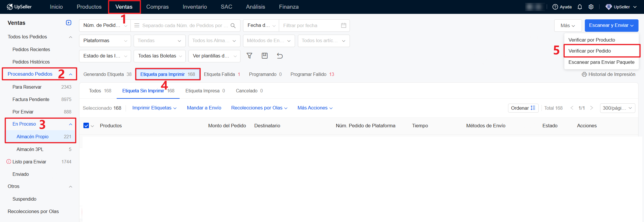The image size is (644, 222).
Task: Select Verificar por Pedido option
Action: 589,51
